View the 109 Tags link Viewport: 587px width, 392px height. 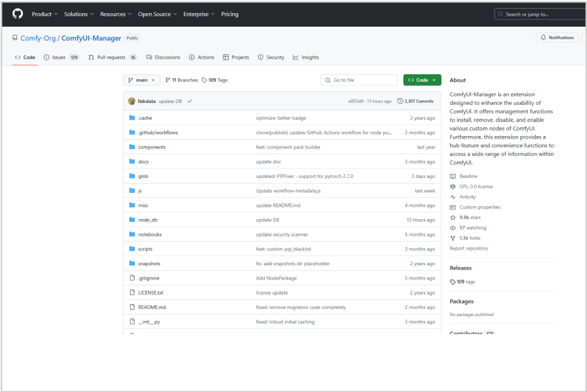pyautogui.click(x=215, y=80)
